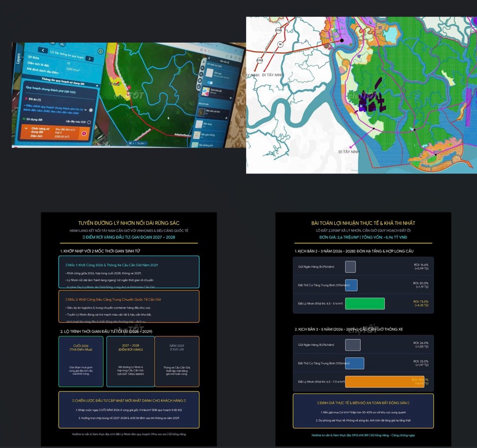Expand the orange 'Chức năng sử dụng đất' row
477x448 pixels.
pos(26,128)
